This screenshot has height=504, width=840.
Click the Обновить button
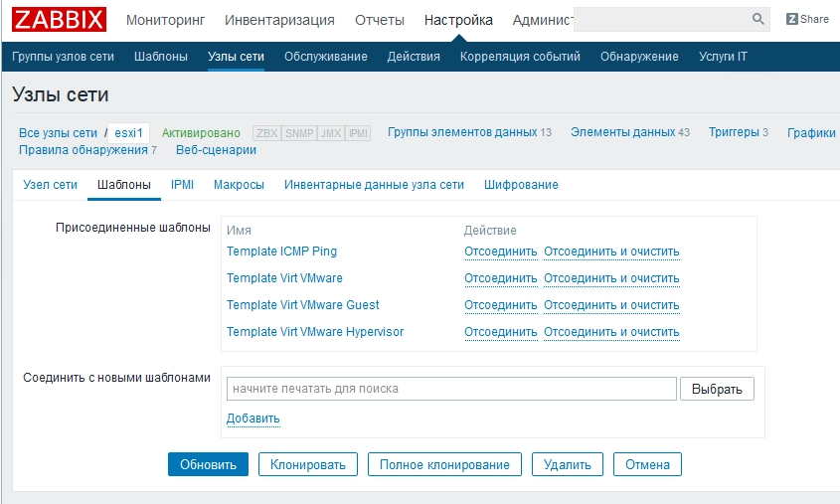(208, 464)
